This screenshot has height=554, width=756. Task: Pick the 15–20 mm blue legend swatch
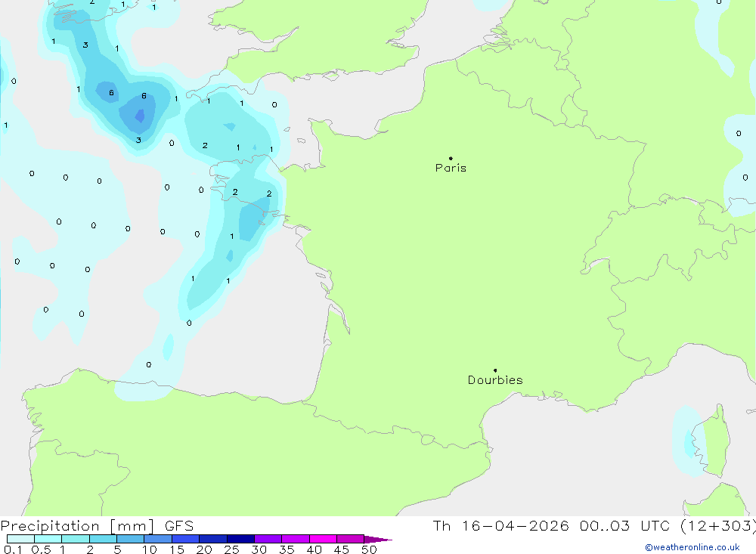[186, 539]
